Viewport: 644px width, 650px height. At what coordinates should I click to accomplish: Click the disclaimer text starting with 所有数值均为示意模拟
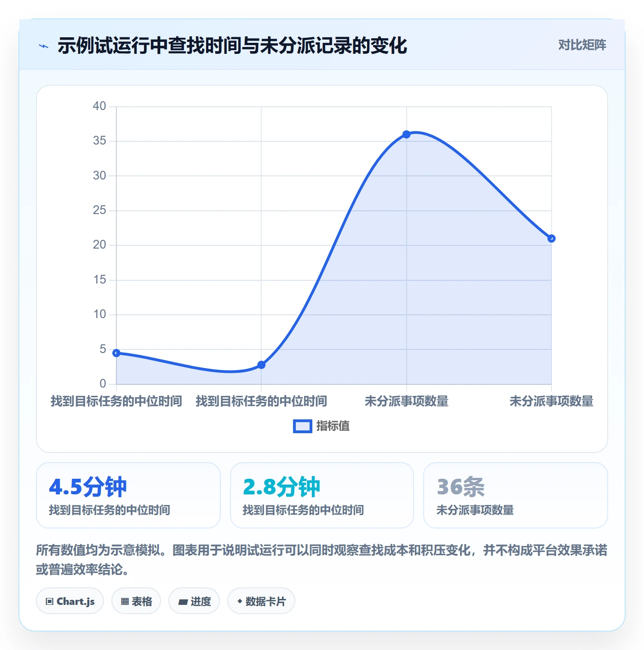click(x=322, y=560)
